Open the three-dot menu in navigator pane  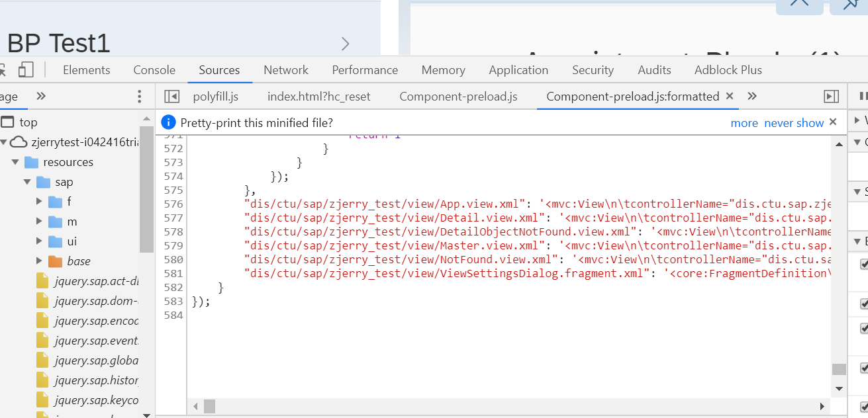pos(139,97)
